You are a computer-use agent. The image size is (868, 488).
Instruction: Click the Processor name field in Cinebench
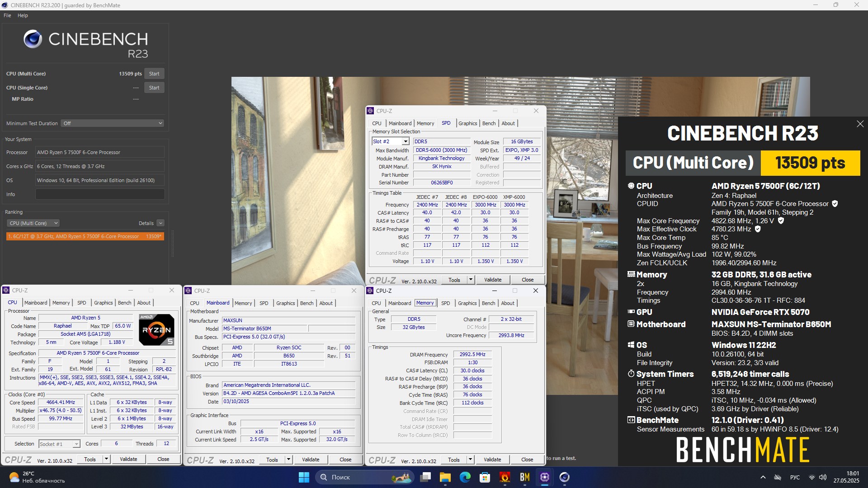point(100,152)
